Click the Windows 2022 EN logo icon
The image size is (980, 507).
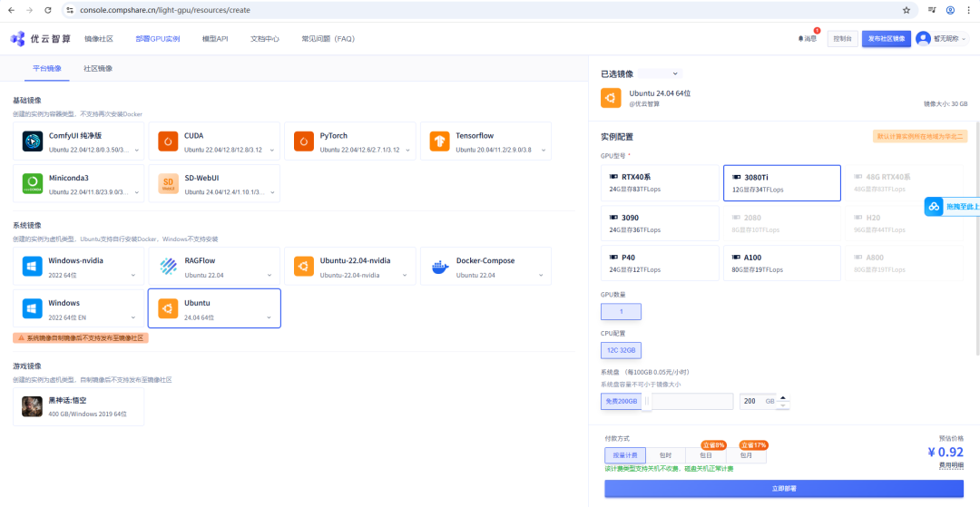point(32,308)
